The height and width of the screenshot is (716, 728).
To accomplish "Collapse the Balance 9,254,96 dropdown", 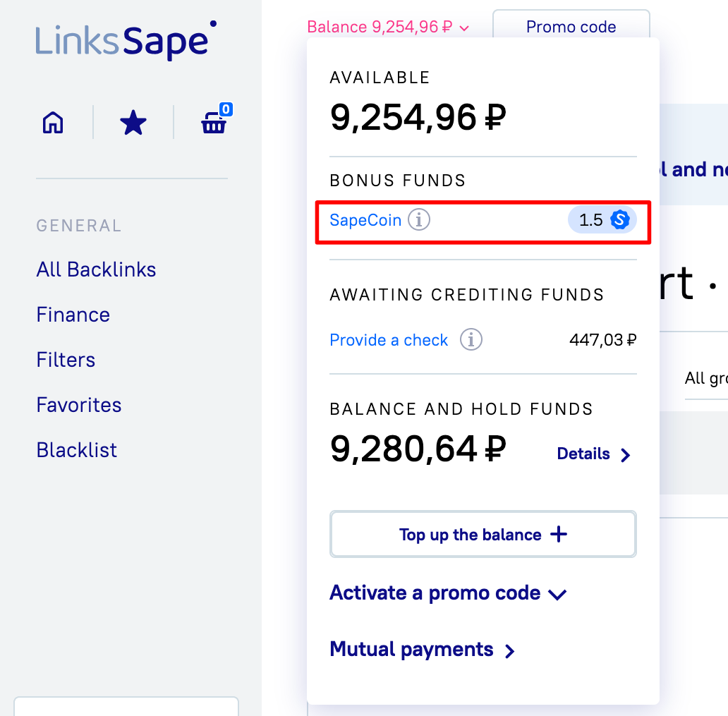I will 388,27.
